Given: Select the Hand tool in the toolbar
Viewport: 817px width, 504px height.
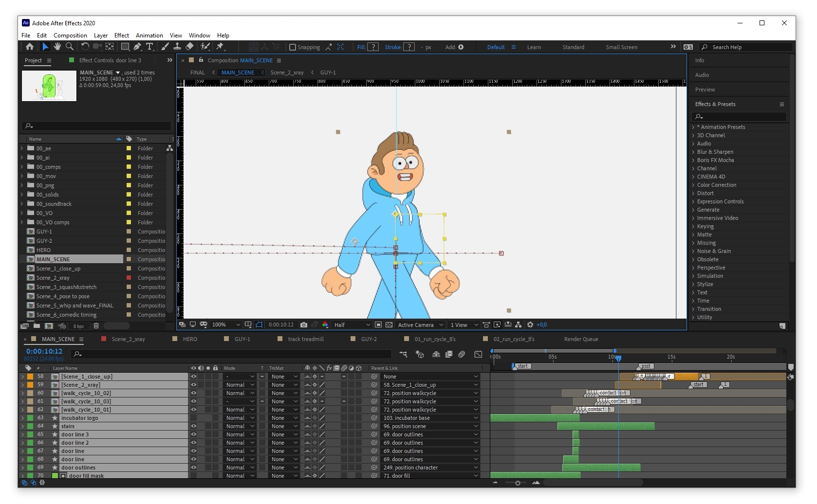Looking at the screenshot, I should click(57, 47).
